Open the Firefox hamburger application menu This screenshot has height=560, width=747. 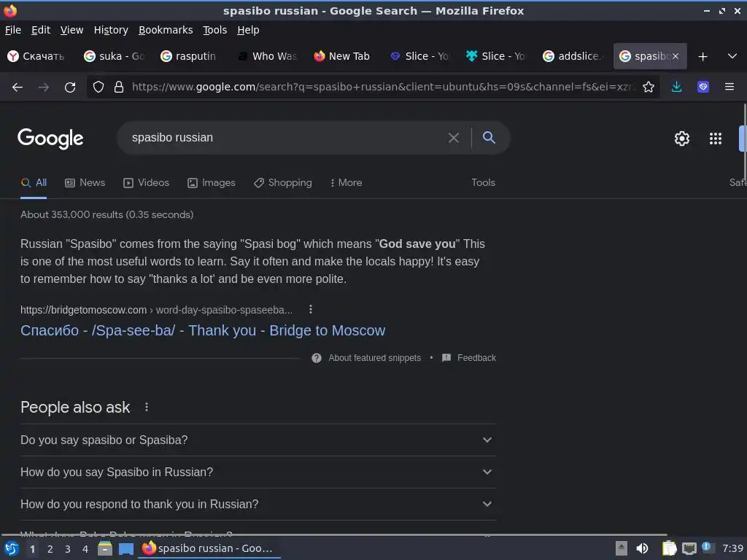[729, 87]
